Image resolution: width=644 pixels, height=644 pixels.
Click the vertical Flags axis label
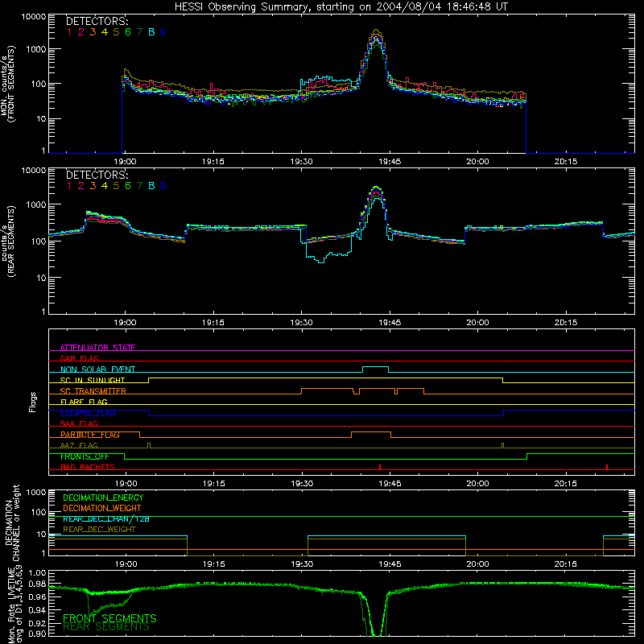33,402
